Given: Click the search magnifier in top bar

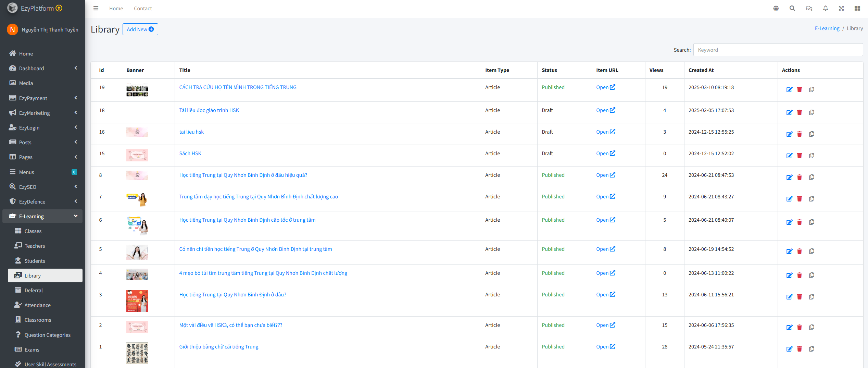Looking at the screenshot, I should (792, 9).
